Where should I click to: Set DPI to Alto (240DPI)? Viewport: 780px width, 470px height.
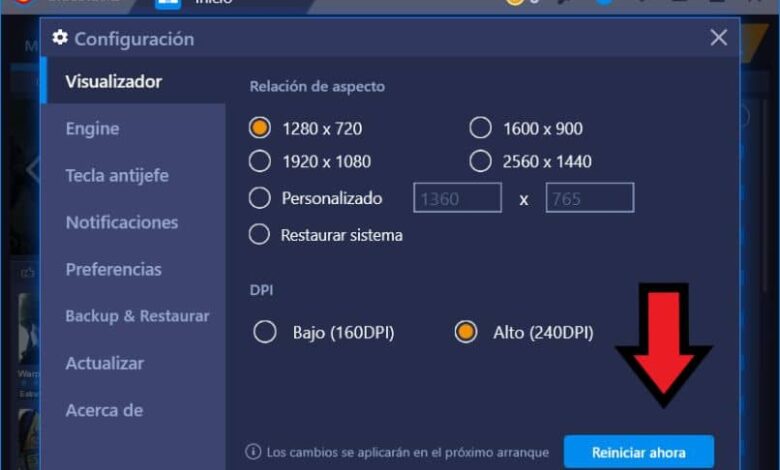click(x=465, y=332)
